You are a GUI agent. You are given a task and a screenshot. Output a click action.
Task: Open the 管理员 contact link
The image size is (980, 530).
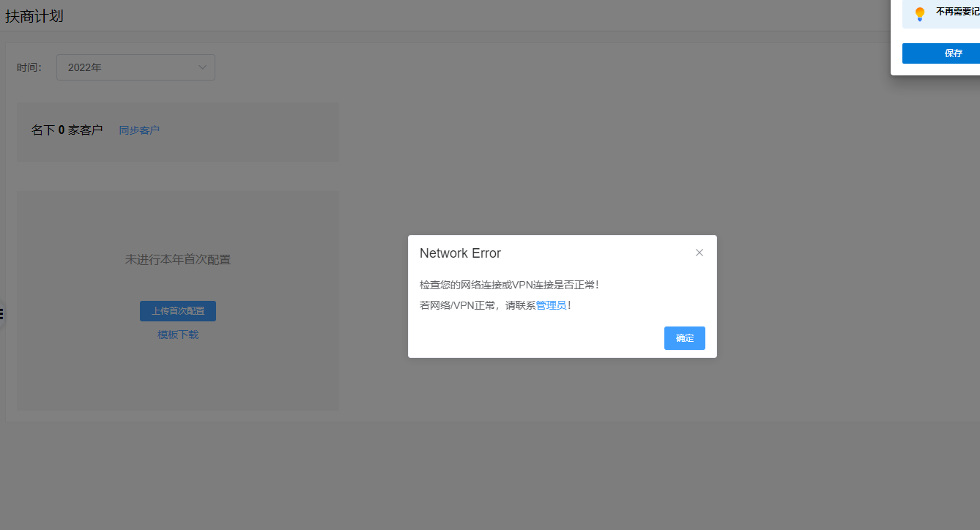point(551,305)
